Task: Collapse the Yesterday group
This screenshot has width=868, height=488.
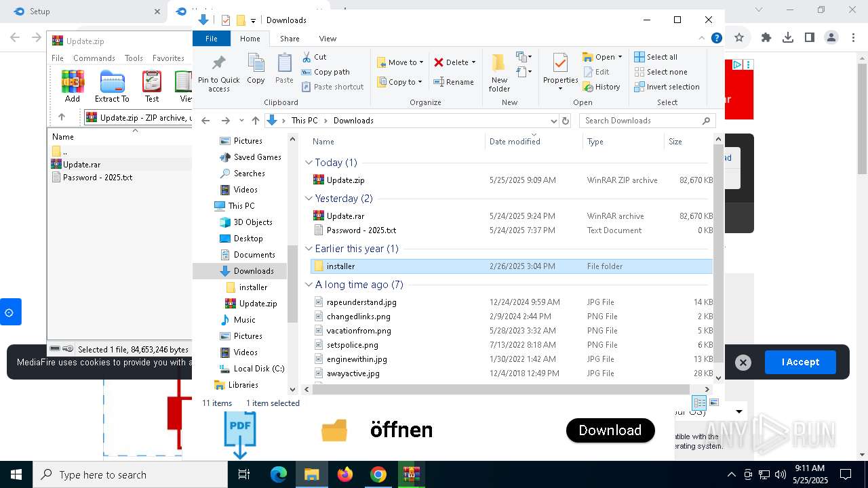Action: click(309, 199)
